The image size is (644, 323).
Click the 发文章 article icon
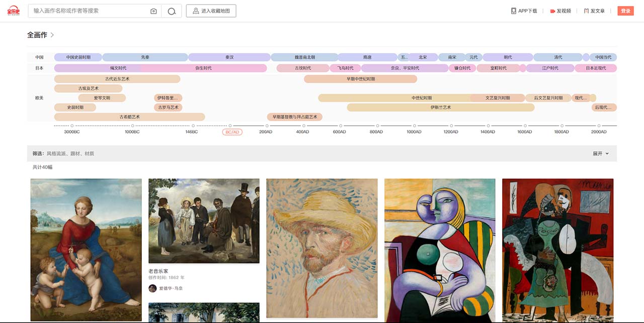586,11
